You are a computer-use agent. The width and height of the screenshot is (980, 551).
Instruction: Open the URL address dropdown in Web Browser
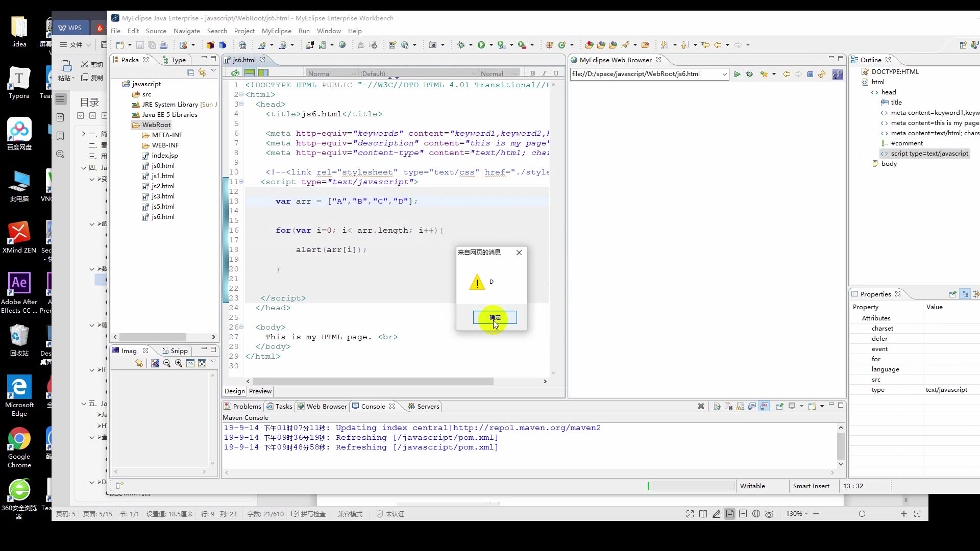(x=724, y=74)
